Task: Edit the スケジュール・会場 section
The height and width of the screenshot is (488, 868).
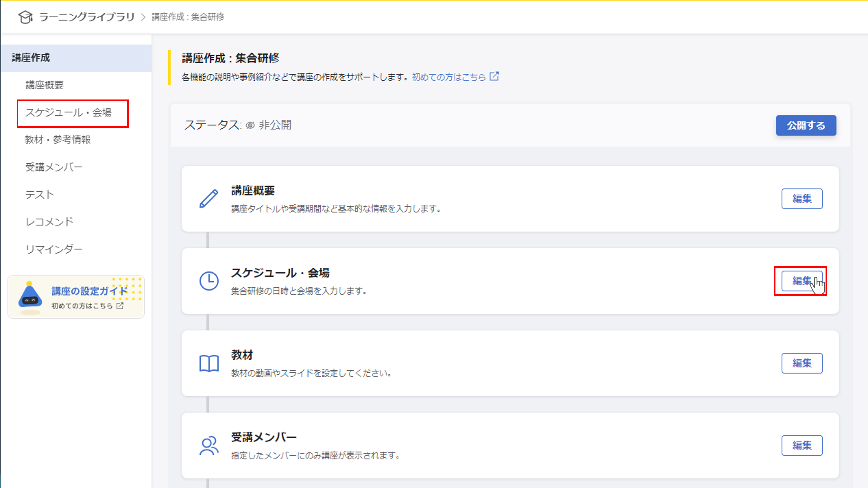Action: (801, 281)
